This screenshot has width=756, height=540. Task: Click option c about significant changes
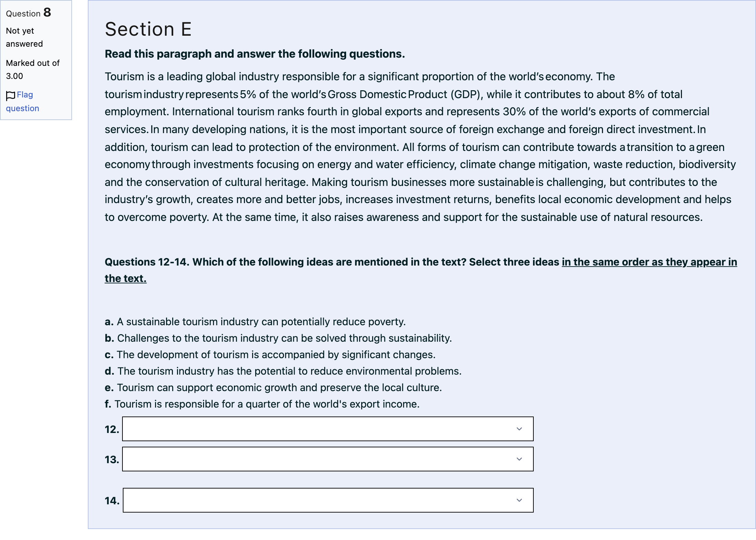point(270,354)
